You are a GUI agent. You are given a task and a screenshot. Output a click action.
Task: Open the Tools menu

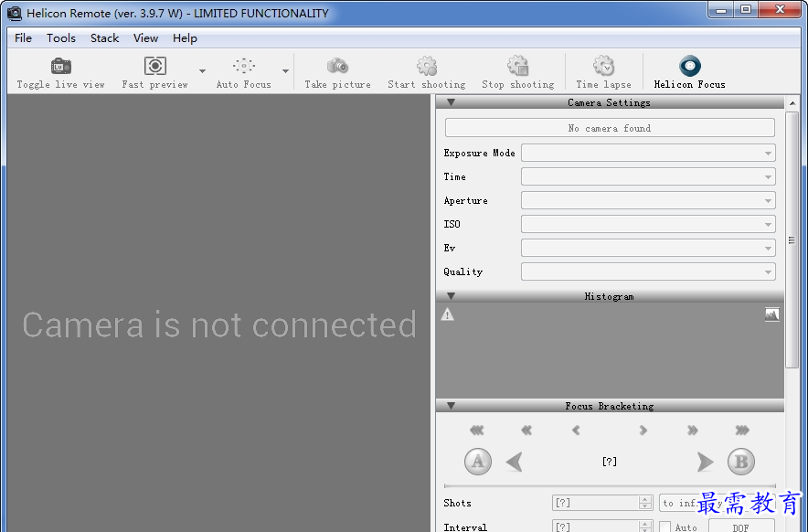[x=61, y=38]
